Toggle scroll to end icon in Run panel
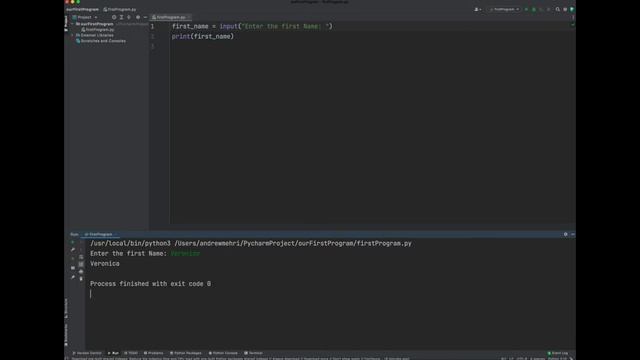Screen dimensions: 640x360 pyautogui.click(x=81, y=264)
